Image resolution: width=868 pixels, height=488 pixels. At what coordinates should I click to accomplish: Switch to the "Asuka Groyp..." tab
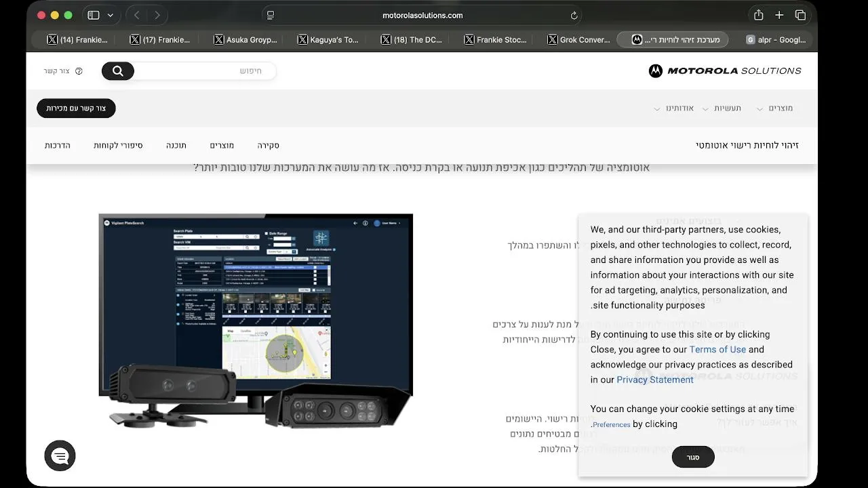[x=245, y=40]
